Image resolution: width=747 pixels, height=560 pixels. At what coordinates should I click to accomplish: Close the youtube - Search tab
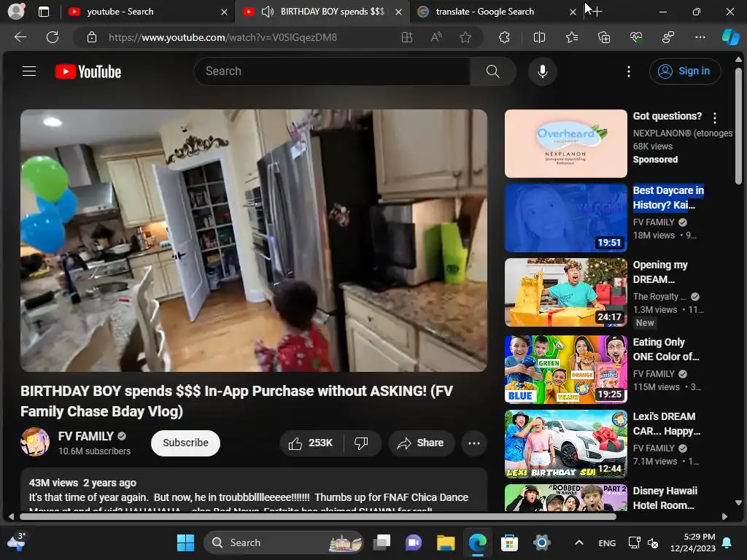click(225, 12)
